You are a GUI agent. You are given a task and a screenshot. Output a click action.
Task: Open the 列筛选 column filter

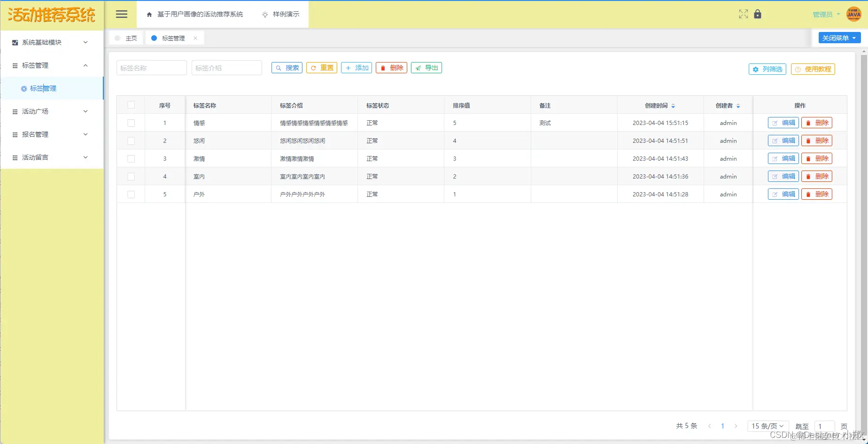pyautogui.click(x=767, y=69)
